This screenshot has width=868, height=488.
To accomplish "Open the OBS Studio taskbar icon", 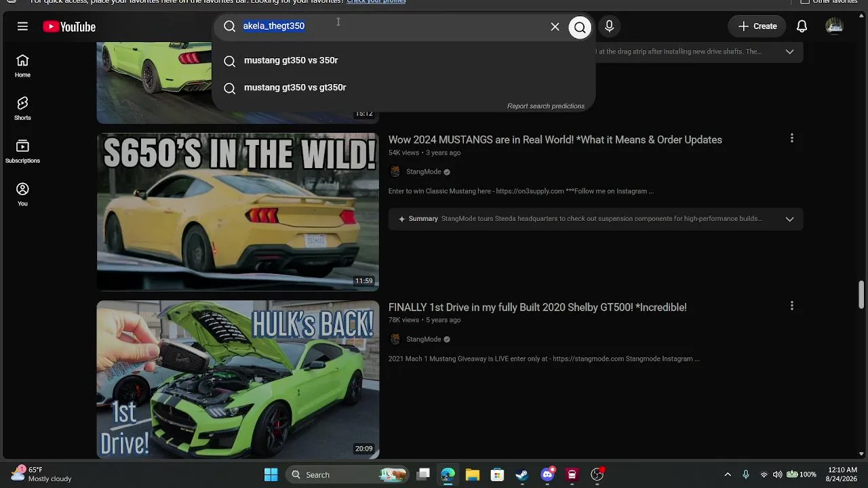I will click(x=597, y=474).
